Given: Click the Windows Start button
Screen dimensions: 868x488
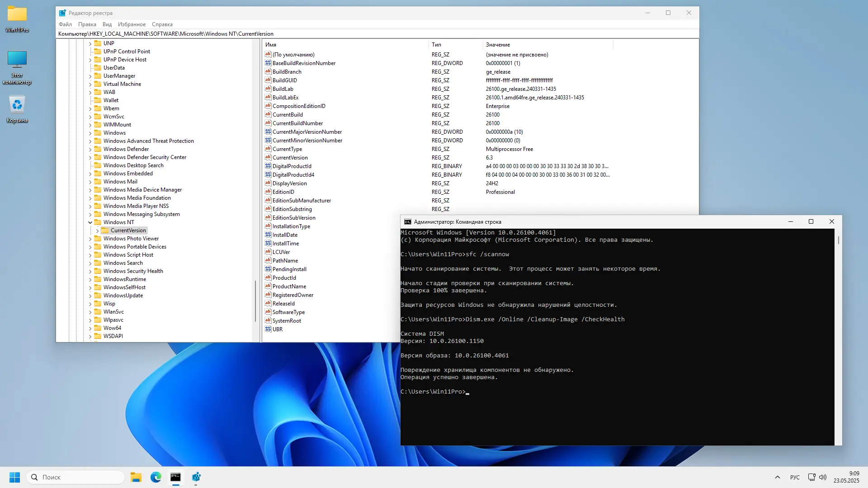Looking at the screenshot, I should tap(14, 477).
